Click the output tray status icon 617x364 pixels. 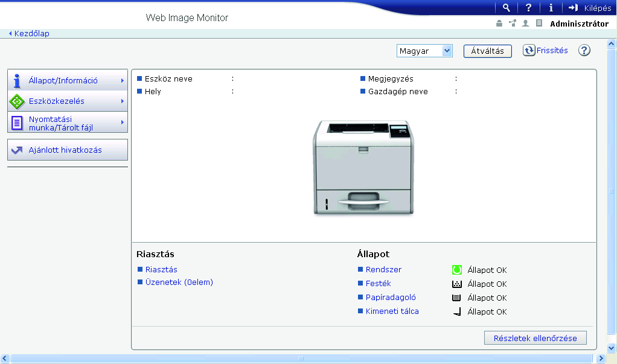[457, 311]
